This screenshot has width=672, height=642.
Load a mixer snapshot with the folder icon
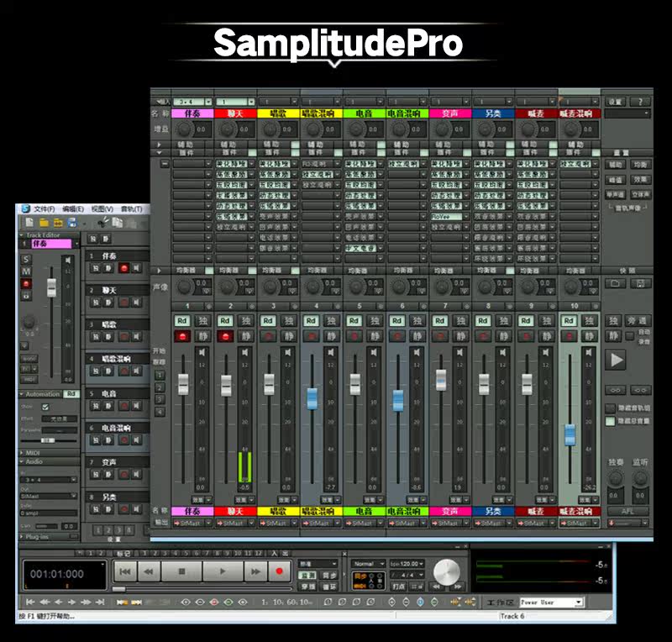[x=615, y=283]
